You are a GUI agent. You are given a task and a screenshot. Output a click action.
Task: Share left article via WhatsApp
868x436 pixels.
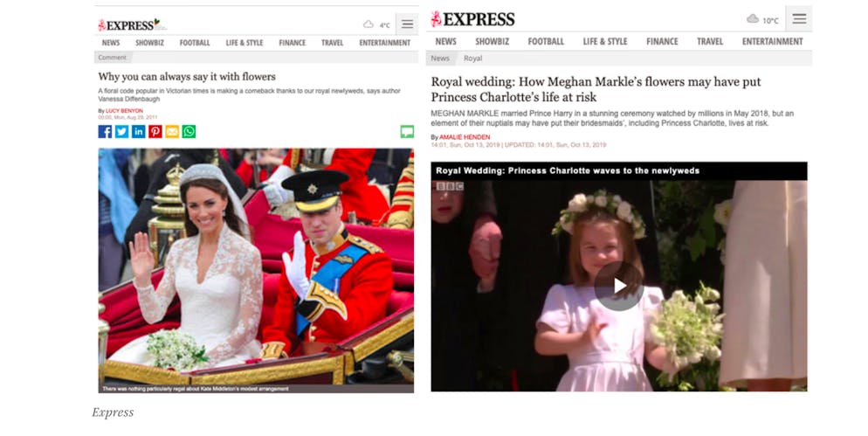189,131
